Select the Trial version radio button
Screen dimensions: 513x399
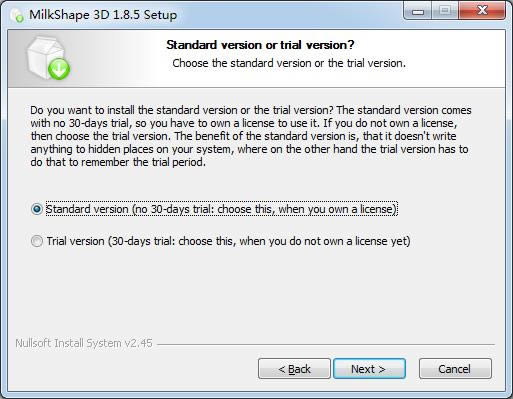point(37,241)
